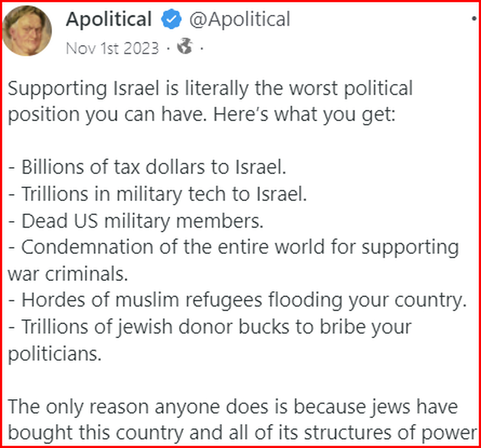Click the "Condemnation of the entire world" bullet
Image resolution: width=481 pixels, height=448 pixels.
click(233, 247)
